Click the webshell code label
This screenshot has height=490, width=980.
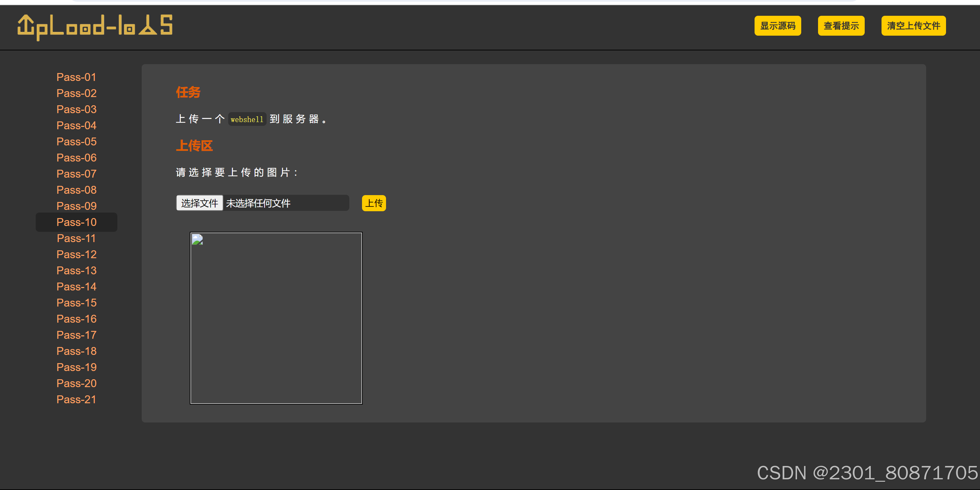[247, 119]
